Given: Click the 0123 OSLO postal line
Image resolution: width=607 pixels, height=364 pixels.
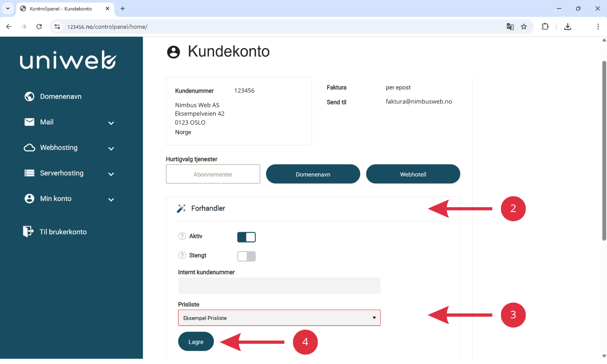Looking at the screenshot, I should (190, 123).
